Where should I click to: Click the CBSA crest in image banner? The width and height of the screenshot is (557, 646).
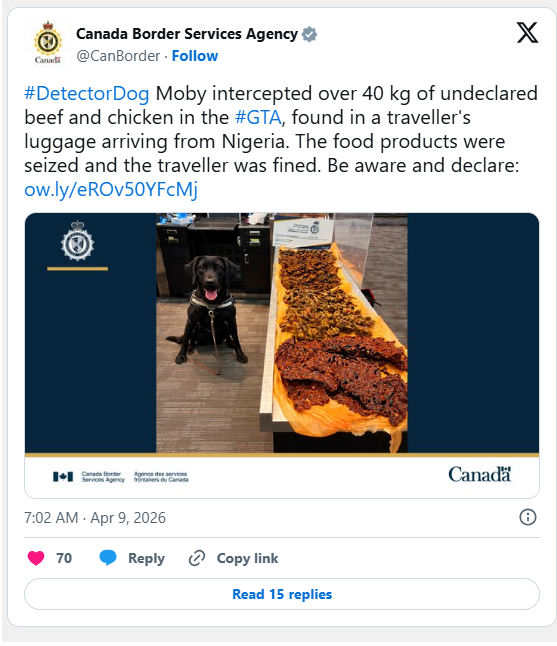click(77, 241)
